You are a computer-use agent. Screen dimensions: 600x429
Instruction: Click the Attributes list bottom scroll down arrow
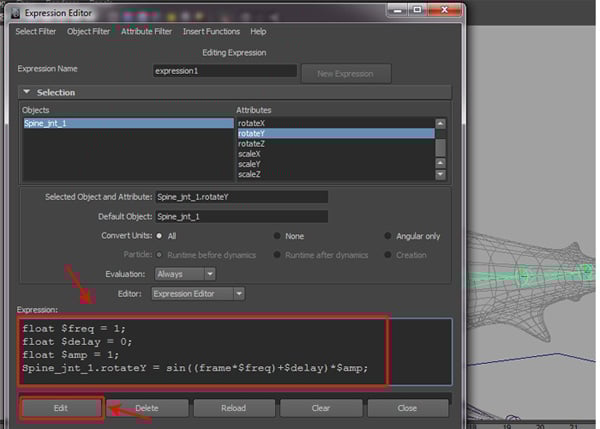[440, 175]
